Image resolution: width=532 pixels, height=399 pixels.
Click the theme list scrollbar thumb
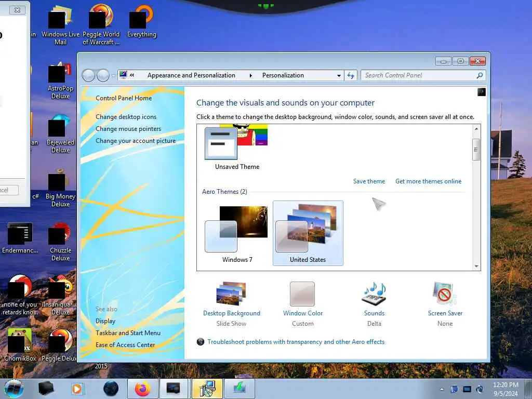(476, 149)
